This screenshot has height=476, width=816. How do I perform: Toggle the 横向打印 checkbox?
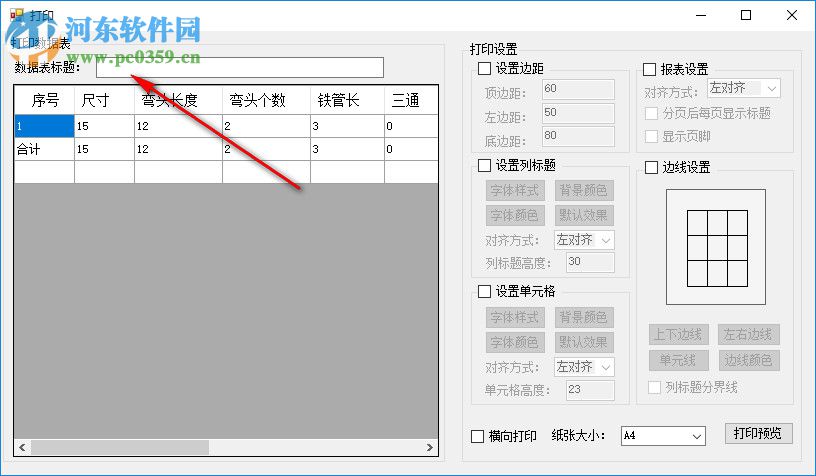(477, 436)
